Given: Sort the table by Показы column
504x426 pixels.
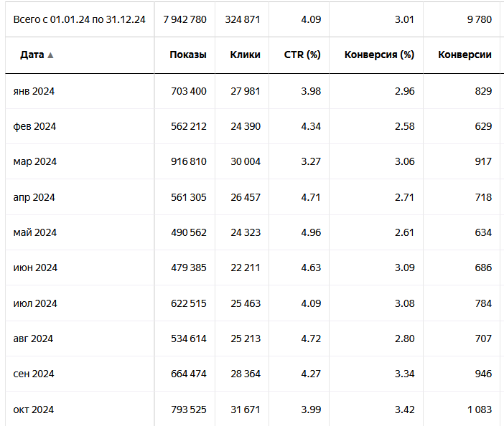Looking at the screenshot, I should (188, 55).
